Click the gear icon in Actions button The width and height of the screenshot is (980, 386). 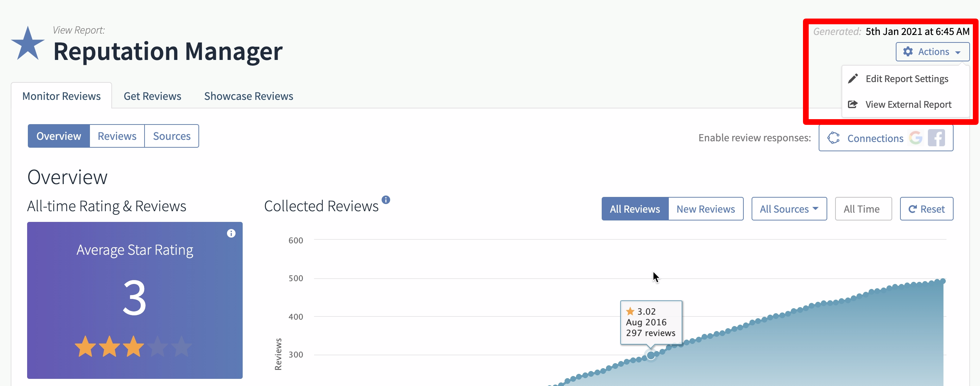click(908, 51)
